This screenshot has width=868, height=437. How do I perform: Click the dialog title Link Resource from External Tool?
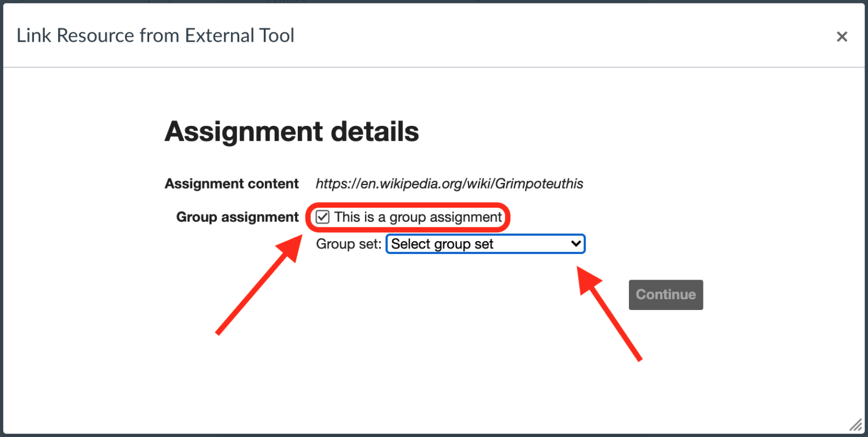155,35
